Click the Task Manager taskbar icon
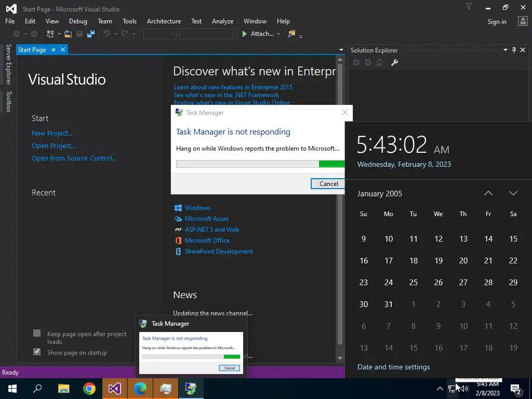This screenshot has width=532, height=399. coord(191,389)
